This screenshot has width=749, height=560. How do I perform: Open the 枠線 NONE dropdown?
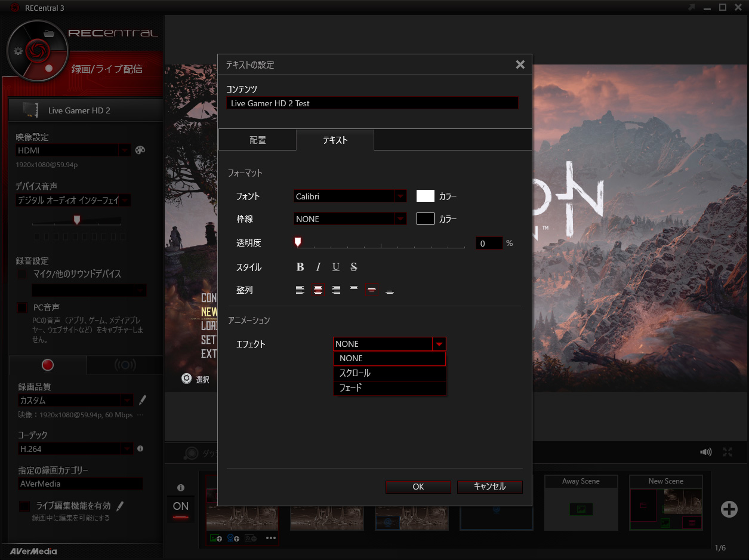click(x=350, y=219)
